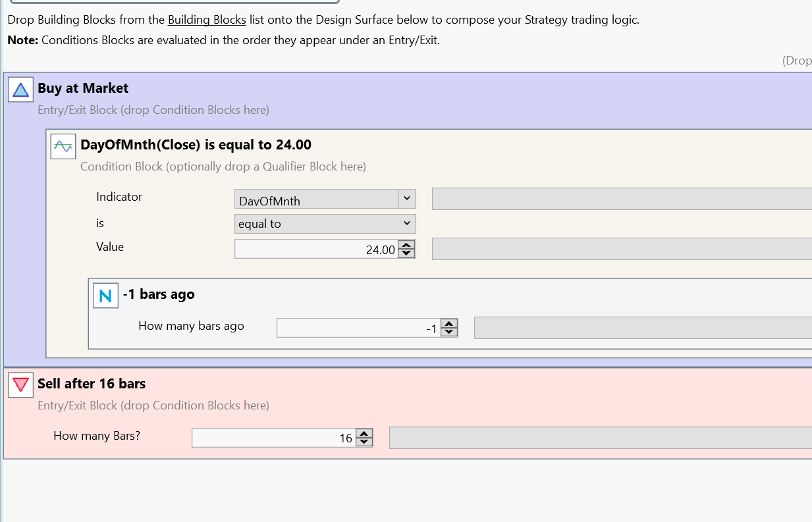This screenshot has width=812, height=522.
Task: Click the bars ago field showing -1
Action: coord(358,327)
